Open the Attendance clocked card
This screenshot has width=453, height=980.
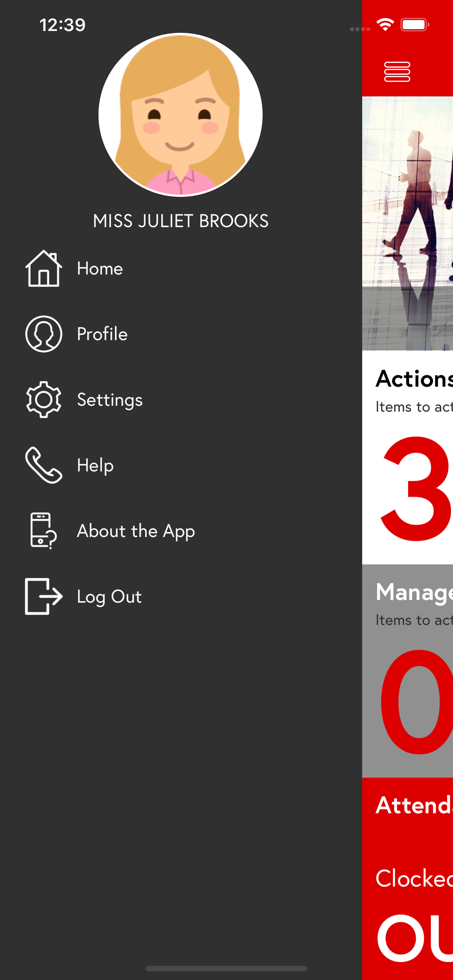[x=407, y=879]
